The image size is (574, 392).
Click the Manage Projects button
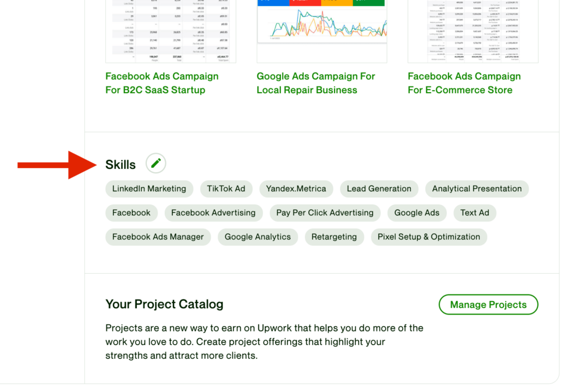pos(488,305)
